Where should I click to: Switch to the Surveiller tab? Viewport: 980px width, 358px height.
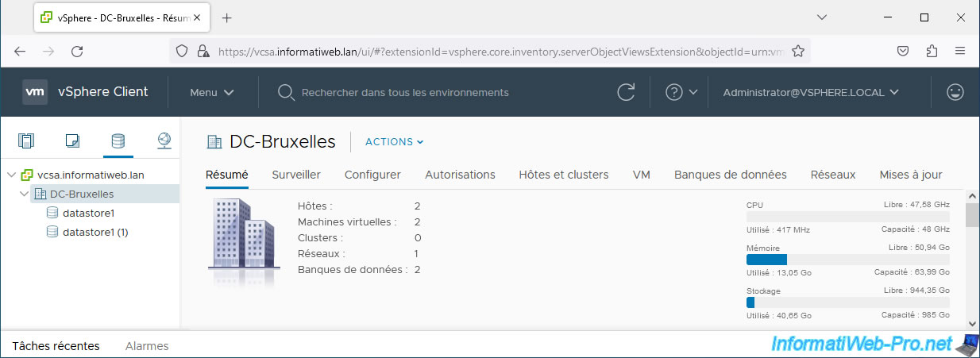point(296,175)
